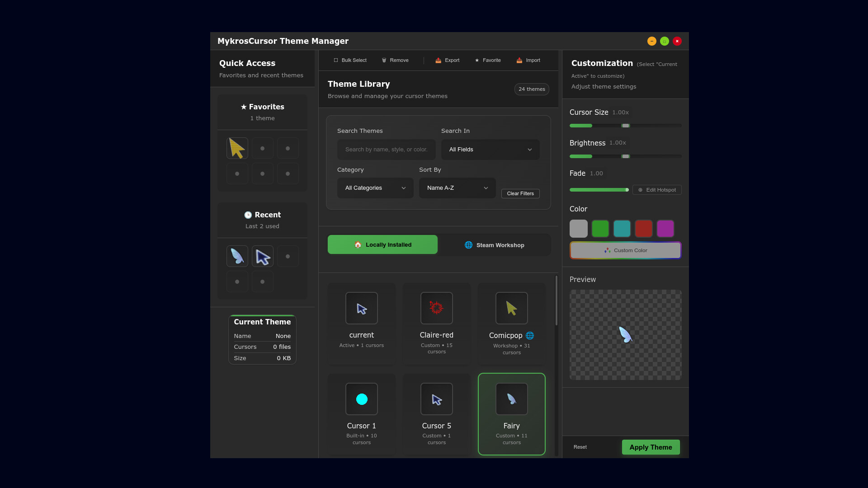
Task: Click the Favorite star icon in the toolbar
Action: (x=476, y=60)
